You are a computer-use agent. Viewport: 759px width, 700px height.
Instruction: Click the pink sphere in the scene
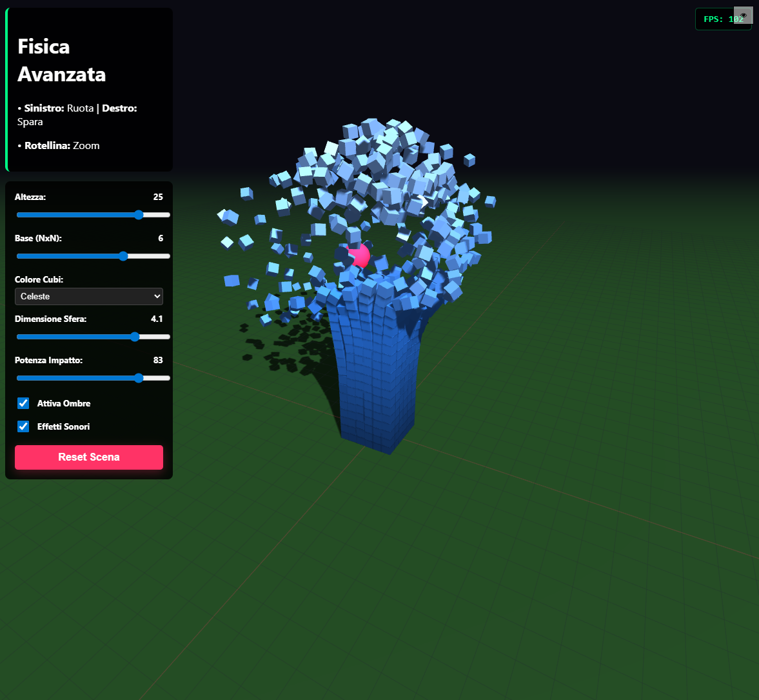(x=360, y=256)
